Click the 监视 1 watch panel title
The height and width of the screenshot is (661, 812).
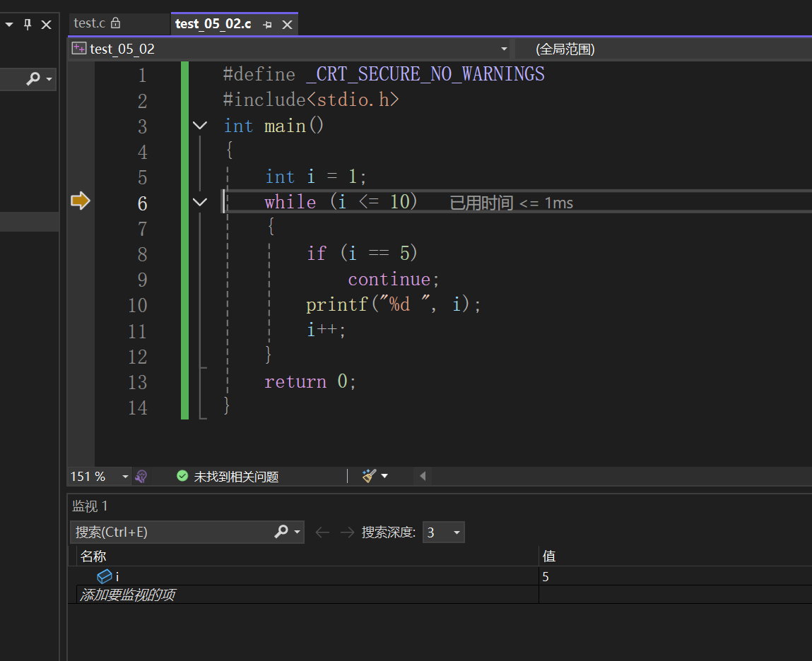(x=90, y=506)
